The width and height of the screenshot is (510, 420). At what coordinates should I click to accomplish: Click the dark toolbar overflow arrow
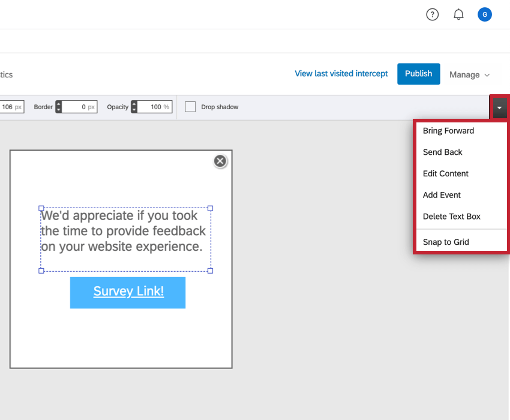point(499,108)
